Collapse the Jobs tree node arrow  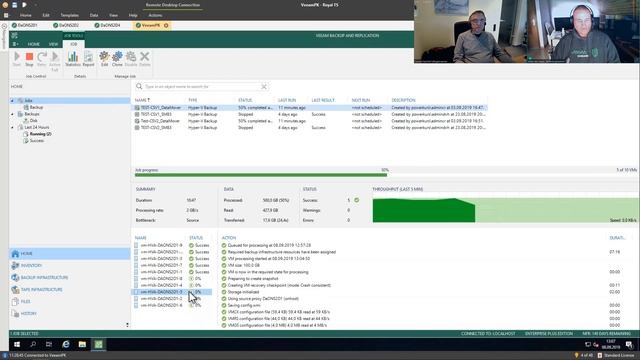(x=12, y=100)
